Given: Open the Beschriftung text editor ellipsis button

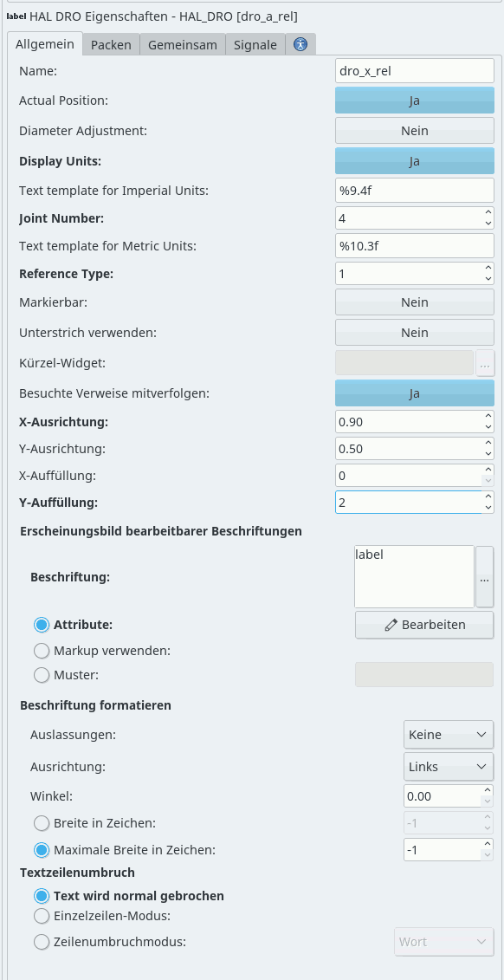Looking at the screenshot, I should click(485, 577).
